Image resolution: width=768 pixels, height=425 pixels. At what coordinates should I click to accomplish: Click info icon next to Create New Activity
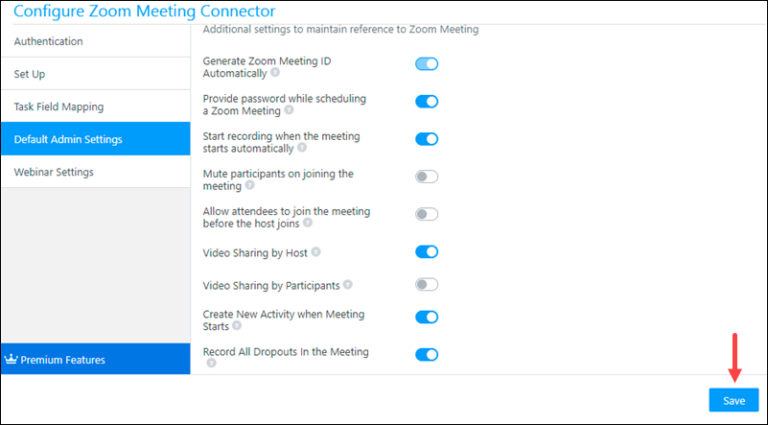[237, 326]
